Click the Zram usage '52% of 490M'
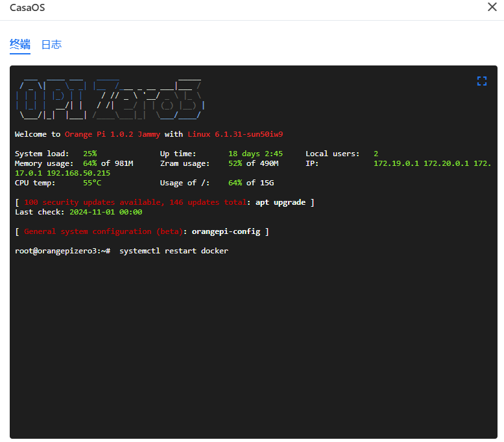The image size is (504, 442). 253,163
